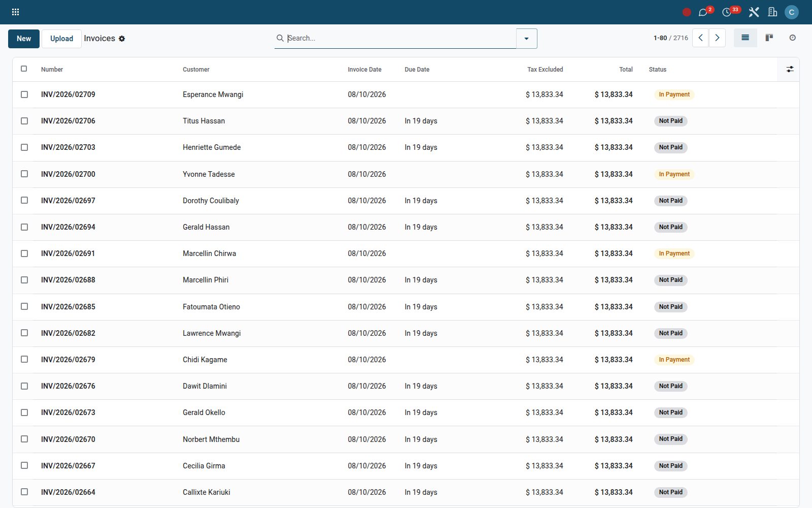Sort by the Customer column header
The width and height of the screenshot is (812, 508).
(196, 70)
